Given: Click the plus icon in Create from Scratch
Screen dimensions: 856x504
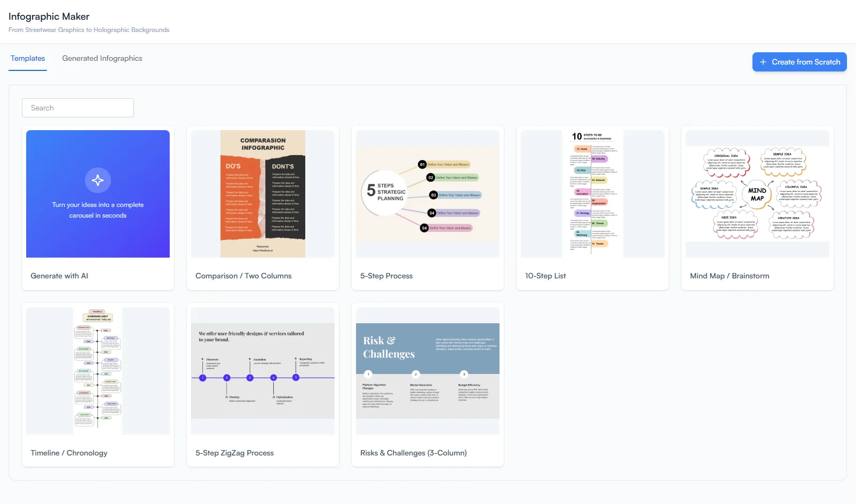Looking at the screenshot, I should click(x=764, y=62).
